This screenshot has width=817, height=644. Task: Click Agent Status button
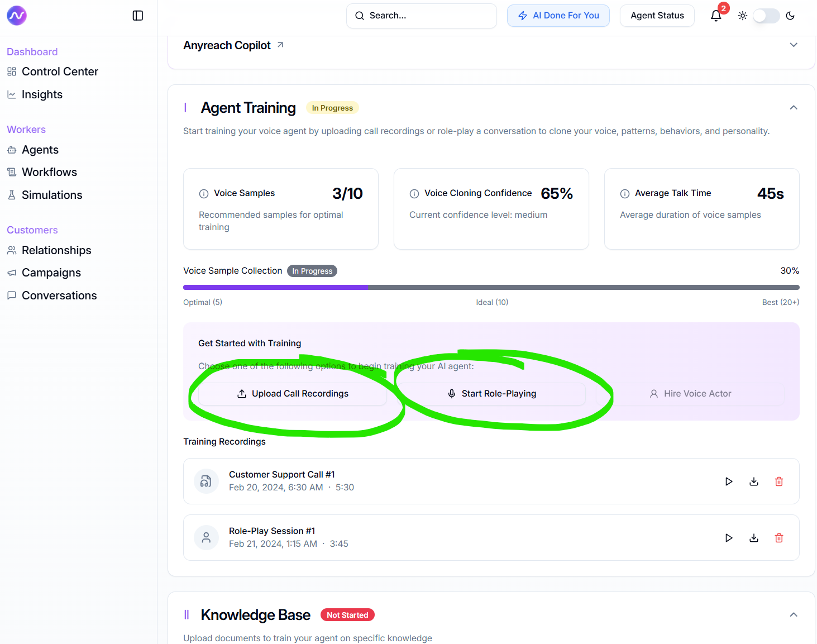[x=657, y=16]
